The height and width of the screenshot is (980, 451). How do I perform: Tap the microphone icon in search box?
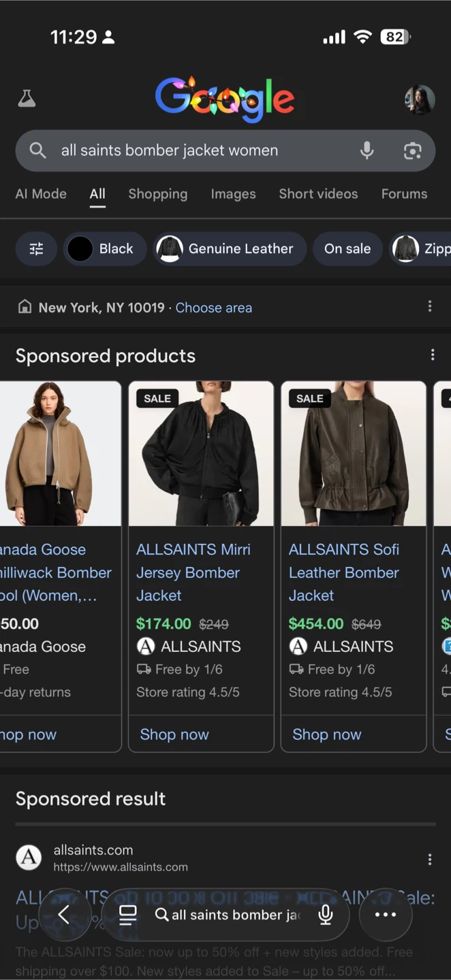pyautogui.click(x=367, y=150)
